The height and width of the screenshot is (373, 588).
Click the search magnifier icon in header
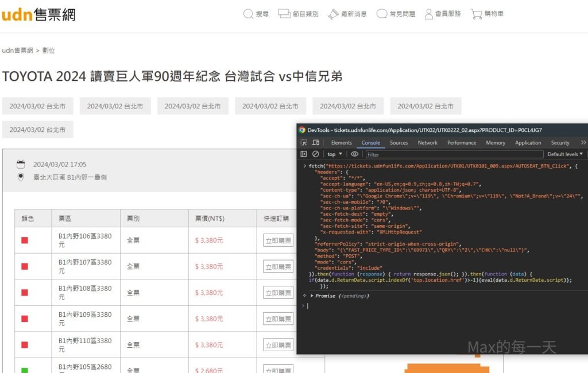coord(248,14)
